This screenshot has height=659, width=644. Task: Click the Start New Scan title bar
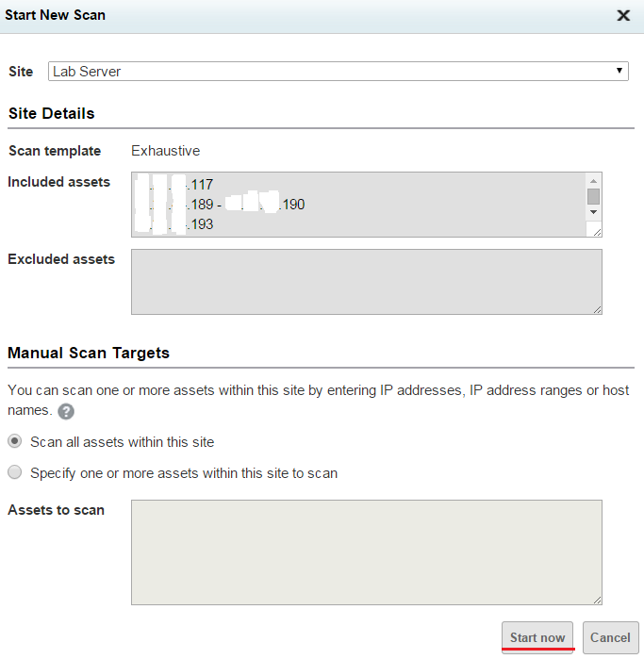coord(283,15)
